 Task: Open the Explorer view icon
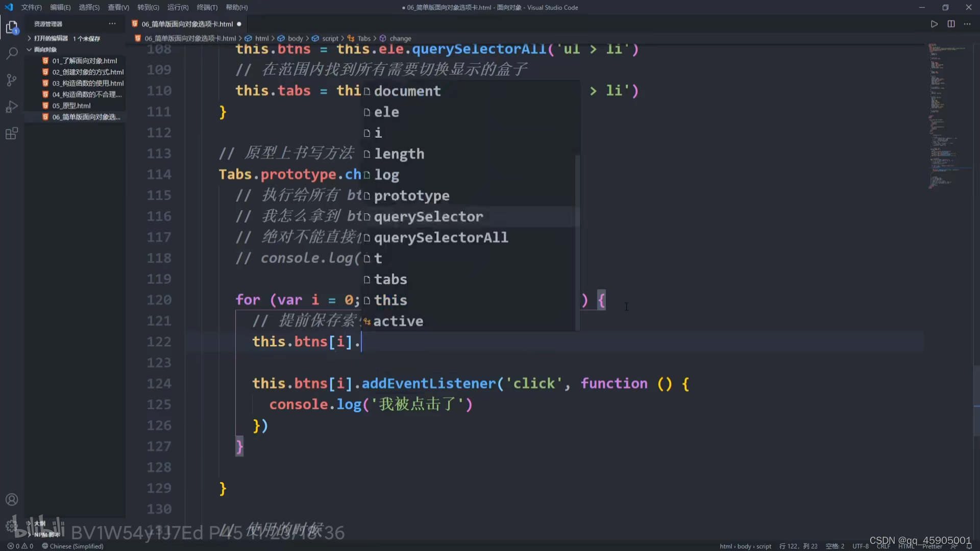click(x=12, y=27)
